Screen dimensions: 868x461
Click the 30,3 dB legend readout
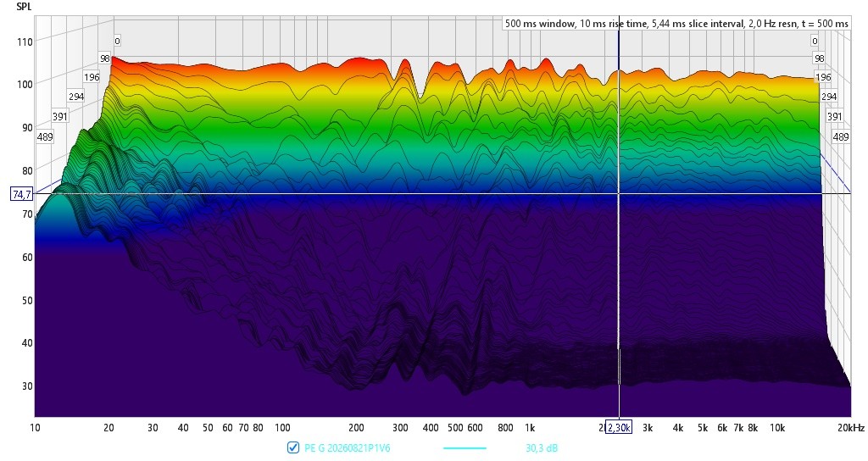point(542,447)
